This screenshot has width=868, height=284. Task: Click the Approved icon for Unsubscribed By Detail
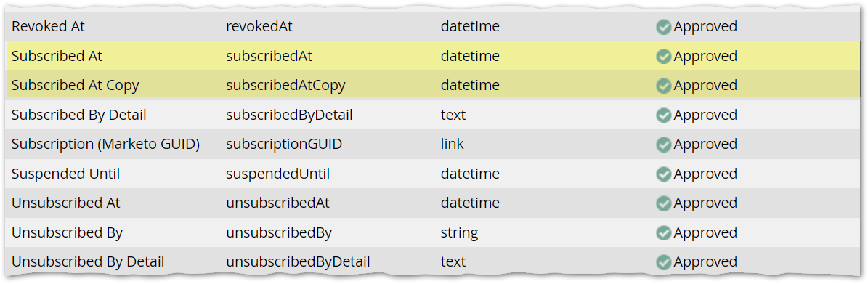[663, 262]
